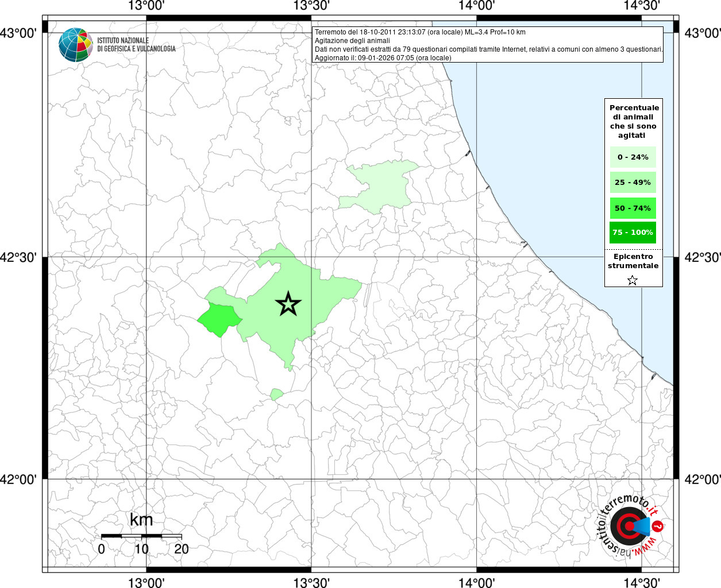This screenshot has width=721, height=588.
Task: Click the scale bar '10' value
Action: [141, 549]
